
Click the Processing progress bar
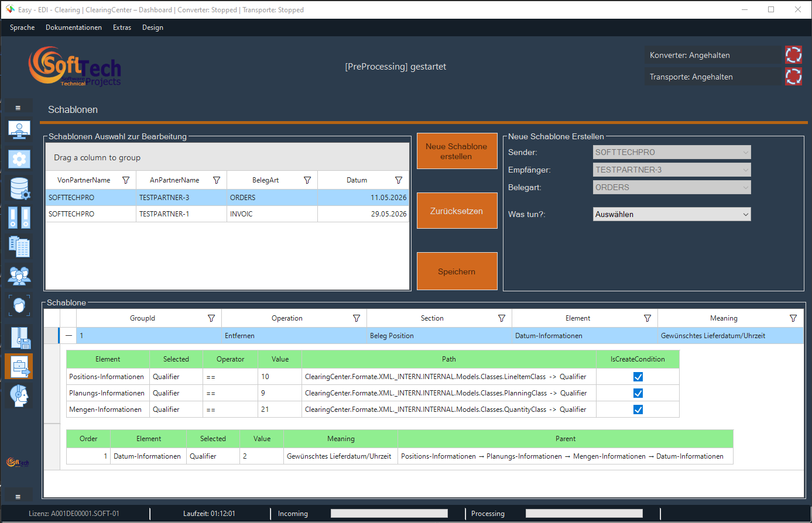point(584,514)
